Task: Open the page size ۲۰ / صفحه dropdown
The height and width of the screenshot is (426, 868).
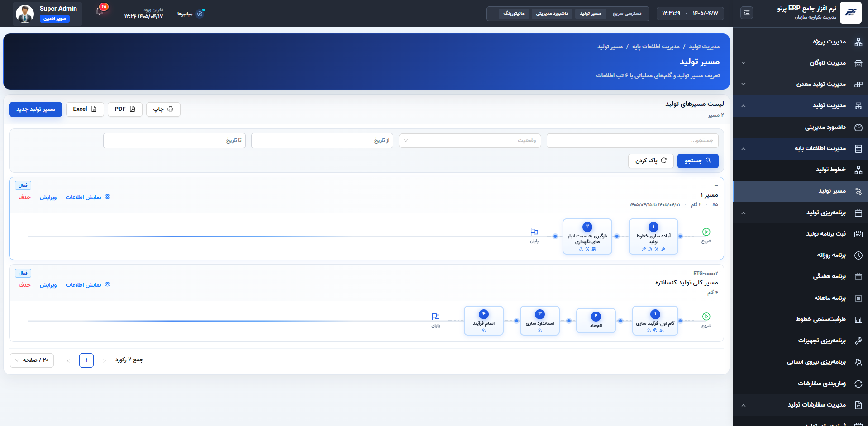Action: 32,360
